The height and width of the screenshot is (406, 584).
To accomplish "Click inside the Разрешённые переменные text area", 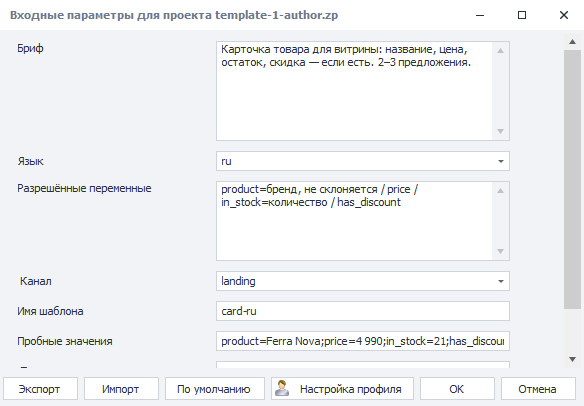I will 355,221.
